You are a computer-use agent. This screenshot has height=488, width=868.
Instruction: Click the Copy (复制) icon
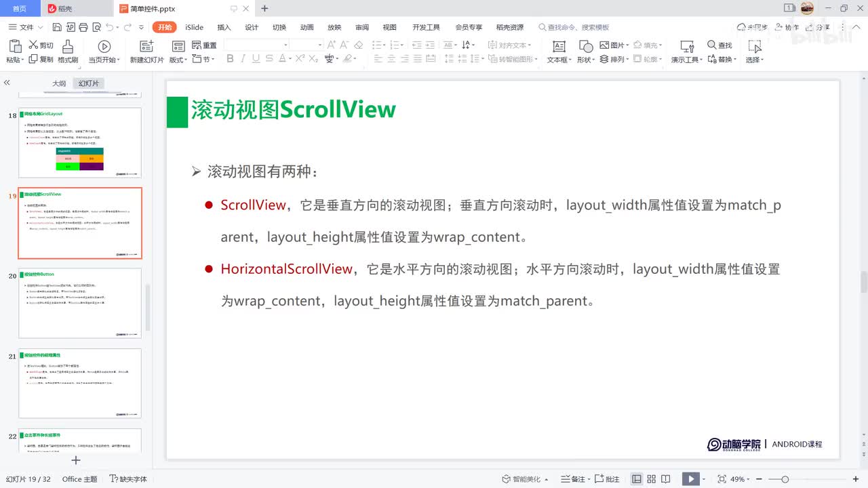click(x=33, y=60)
